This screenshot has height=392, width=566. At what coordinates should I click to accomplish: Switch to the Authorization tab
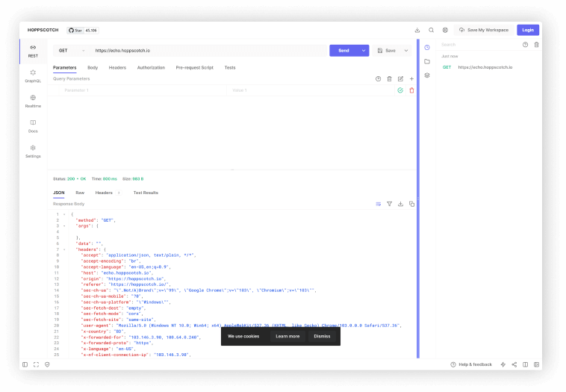151,67
